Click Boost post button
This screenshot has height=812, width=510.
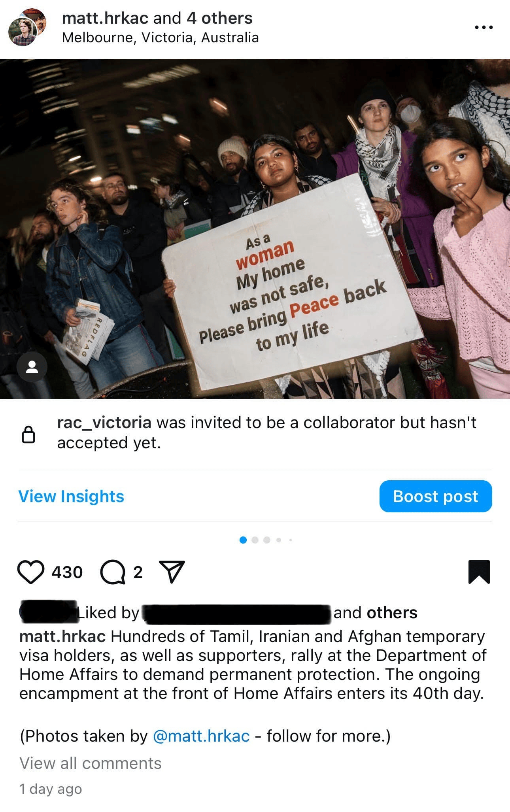pyautogui.click(x=436, y=496)
